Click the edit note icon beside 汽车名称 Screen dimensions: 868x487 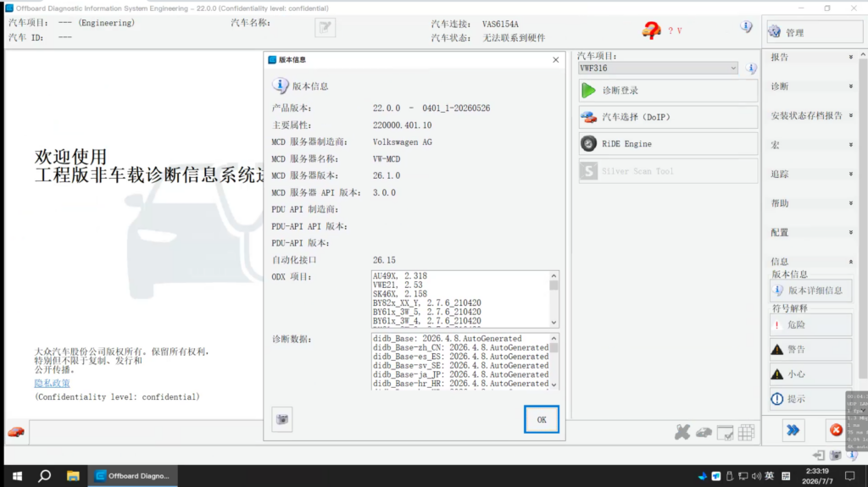pos(325,27)
